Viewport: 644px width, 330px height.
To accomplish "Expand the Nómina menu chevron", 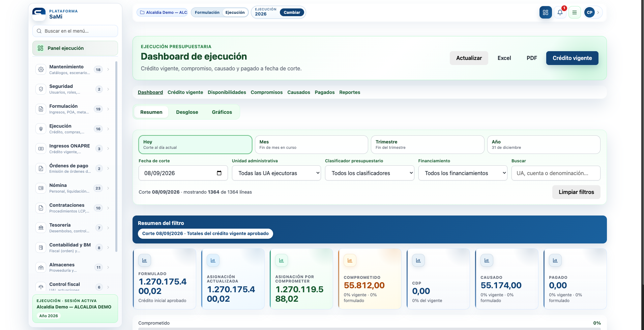I will click(x=108, y=188).
